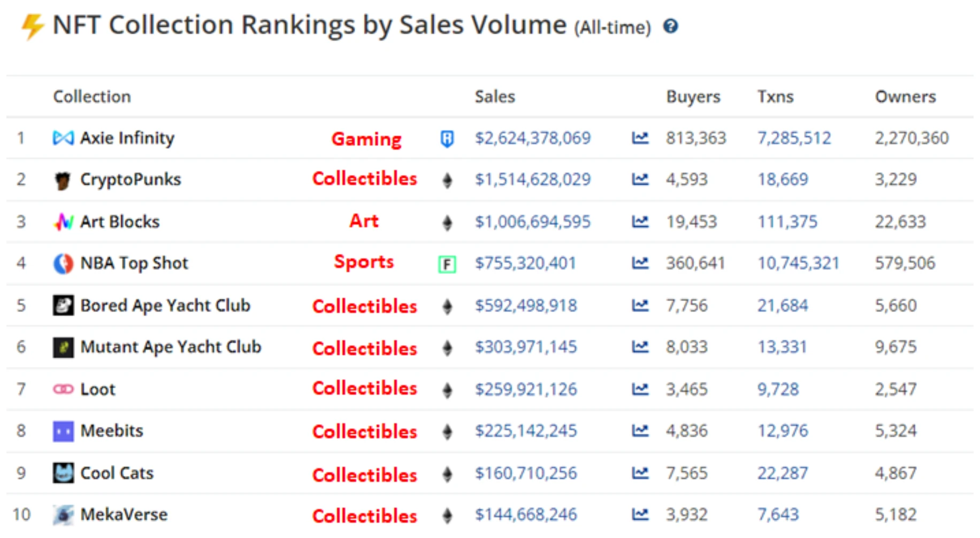The image size is (980, 538).
Task: Click the Flow blockchain icon for NBA Top Shot
Action: pyautogui.click(x=447, y=264)
